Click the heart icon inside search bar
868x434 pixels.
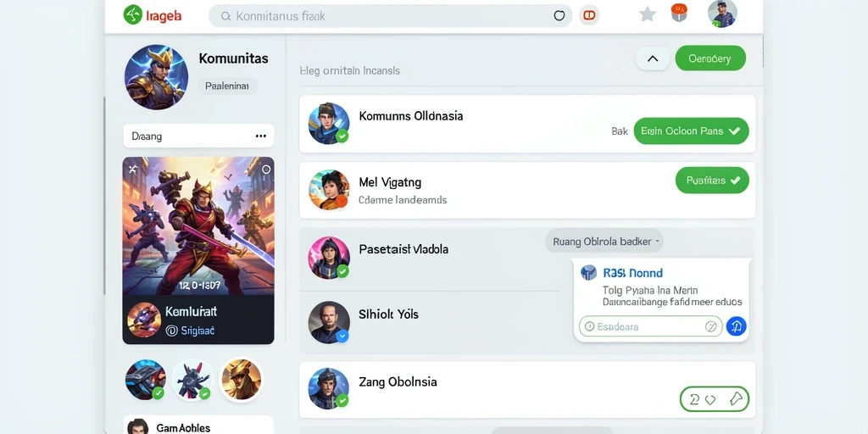click(559, 16)
